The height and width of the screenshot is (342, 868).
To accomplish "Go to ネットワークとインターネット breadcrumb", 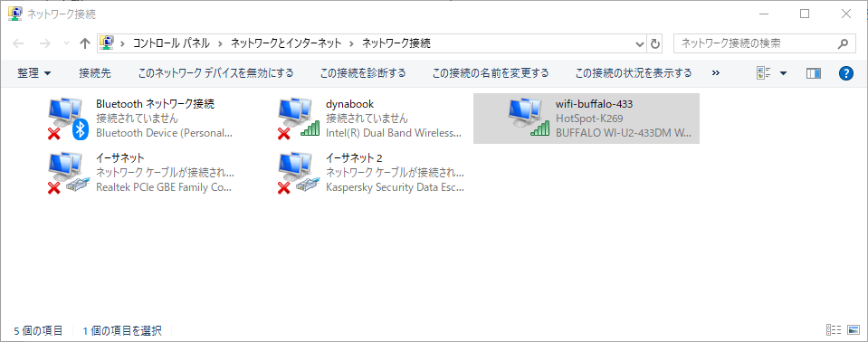I will pos(286,43).
